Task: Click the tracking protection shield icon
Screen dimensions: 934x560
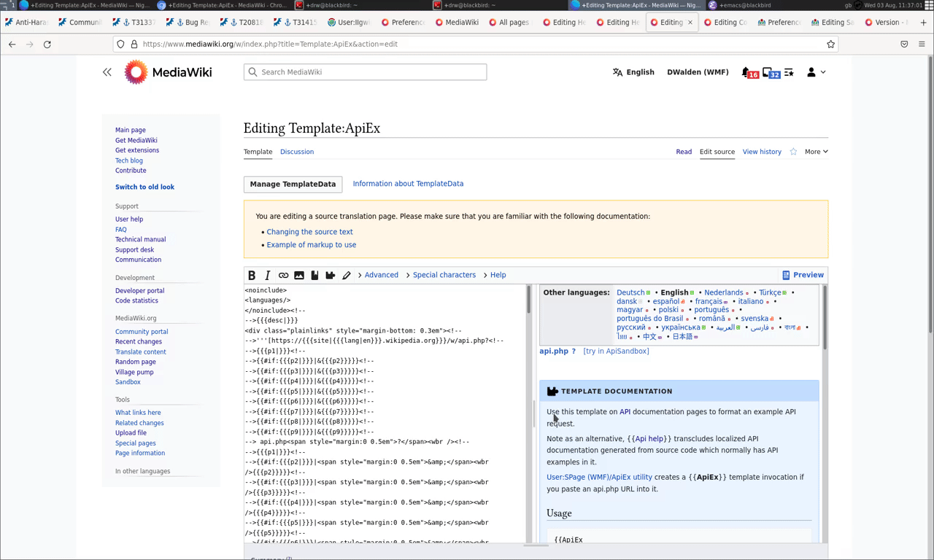Action: point(120,44)
